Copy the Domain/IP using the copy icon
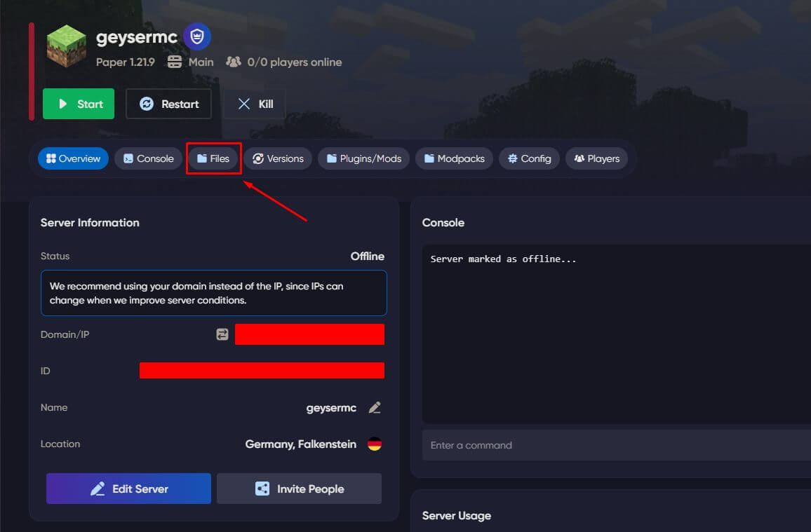The width and height of the screenshot is (811, 532). coord(222,334)
